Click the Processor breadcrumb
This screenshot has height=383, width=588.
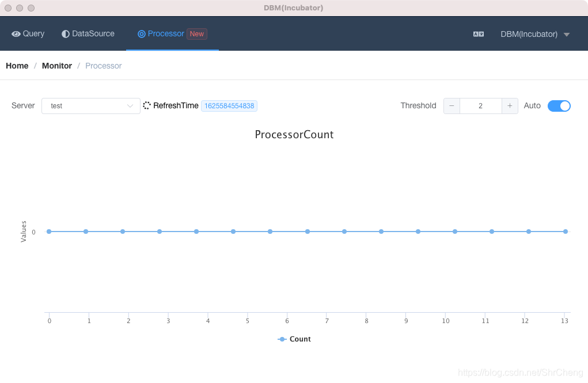104,66
